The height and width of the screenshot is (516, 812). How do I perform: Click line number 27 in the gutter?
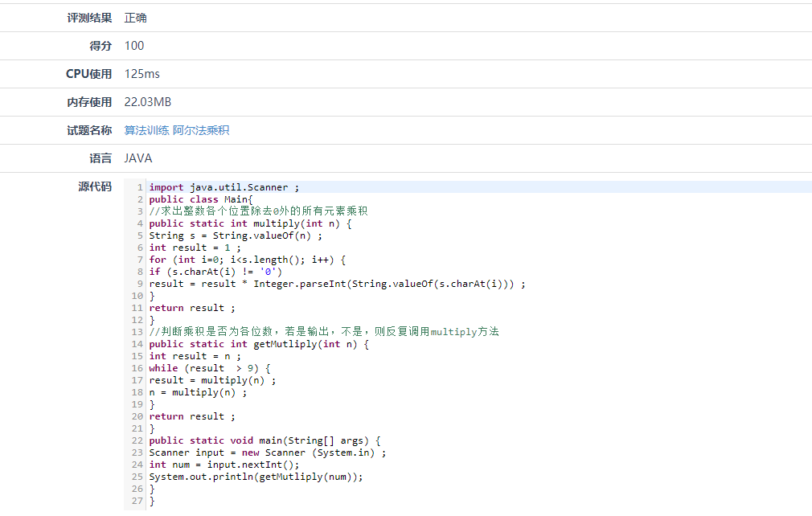[x=137, y=501]
